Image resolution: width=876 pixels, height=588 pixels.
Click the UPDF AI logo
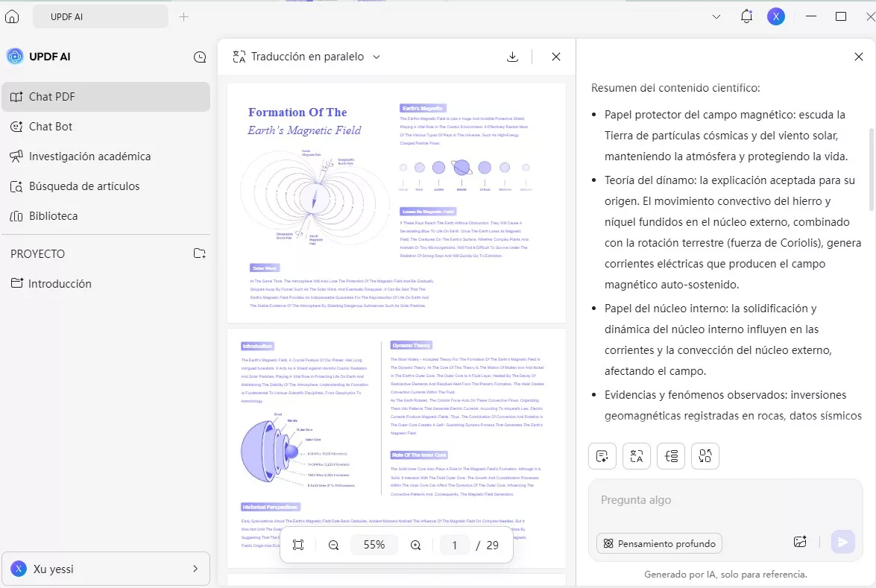pos(15,57)
